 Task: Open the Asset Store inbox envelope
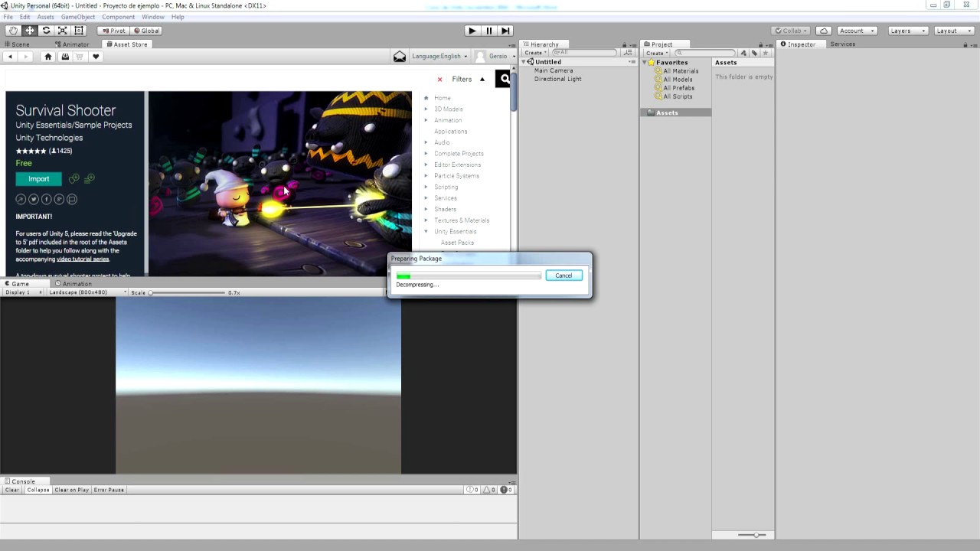400,57
